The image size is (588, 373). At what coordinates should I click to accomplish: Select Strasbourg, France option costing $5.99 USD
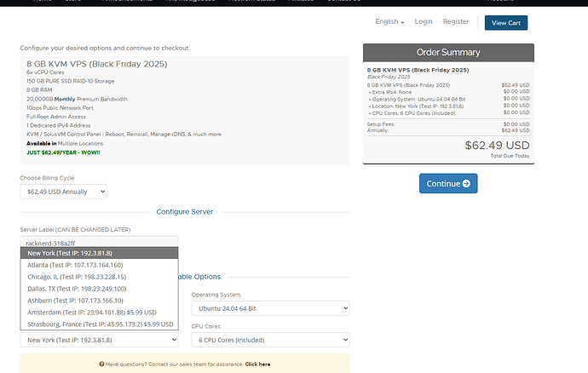(99, 324)
